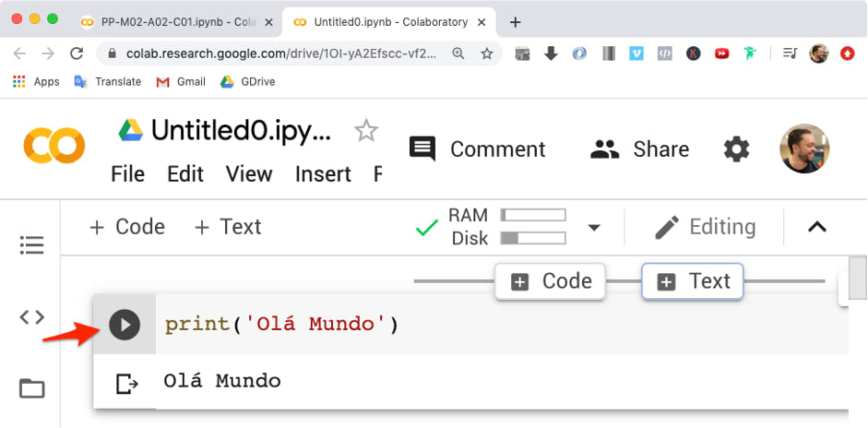
Task: Run the print('Olá Mundo') cell
Action: tap(125, 325)
